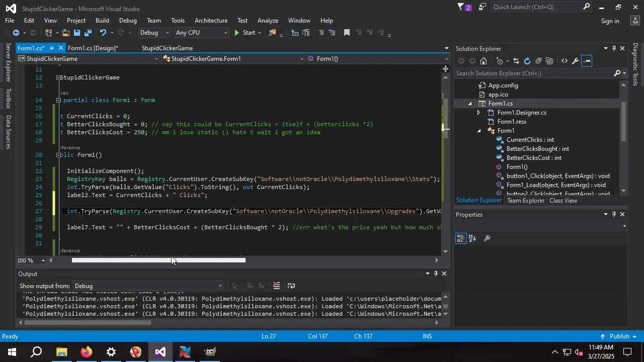This screenshot has height=362, width=644.
Task: Pin the Form1.cs tab
Action: (51, 48)
